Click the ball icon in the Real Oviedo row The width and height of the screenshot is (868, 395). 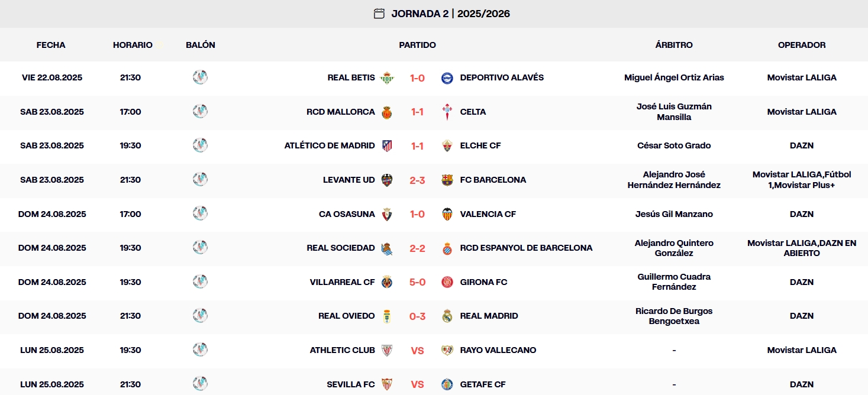(201, 316)
